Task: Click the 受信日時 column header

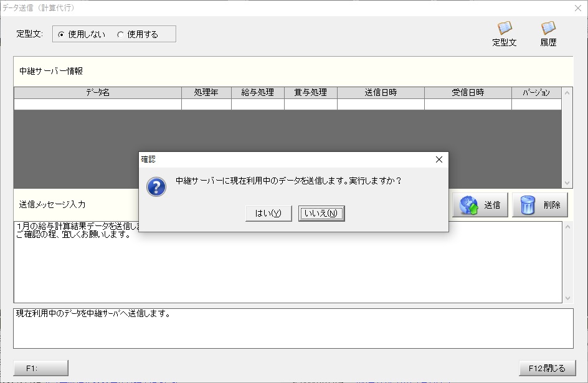Action: point(468,93)
